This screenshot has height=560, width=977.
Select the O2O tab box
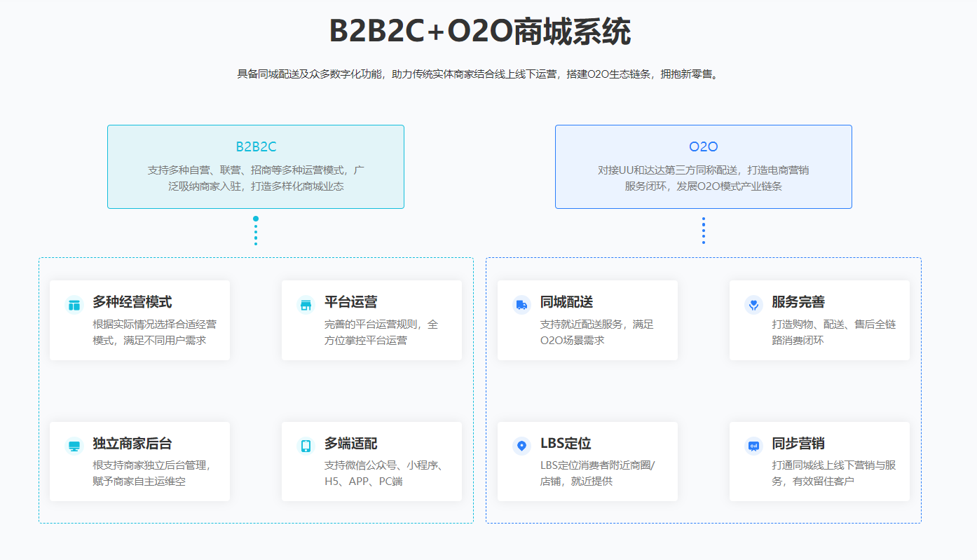pos(704,167)
